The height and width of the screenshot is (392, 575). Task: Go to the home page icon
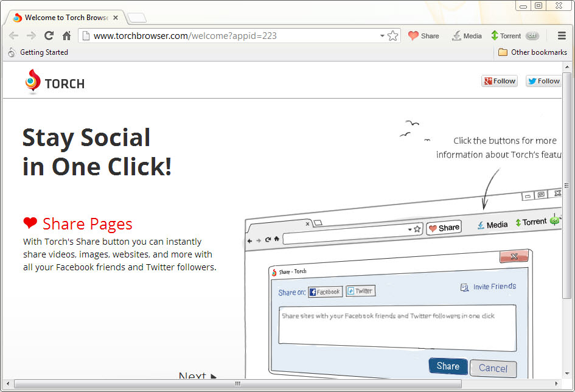click(67, 36)
